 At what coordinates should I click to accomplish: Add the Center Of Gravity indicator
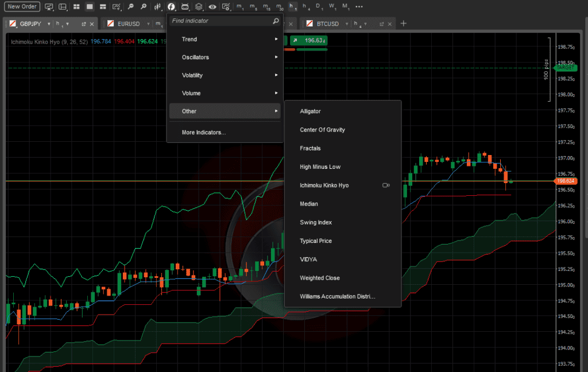coord(343,130)
